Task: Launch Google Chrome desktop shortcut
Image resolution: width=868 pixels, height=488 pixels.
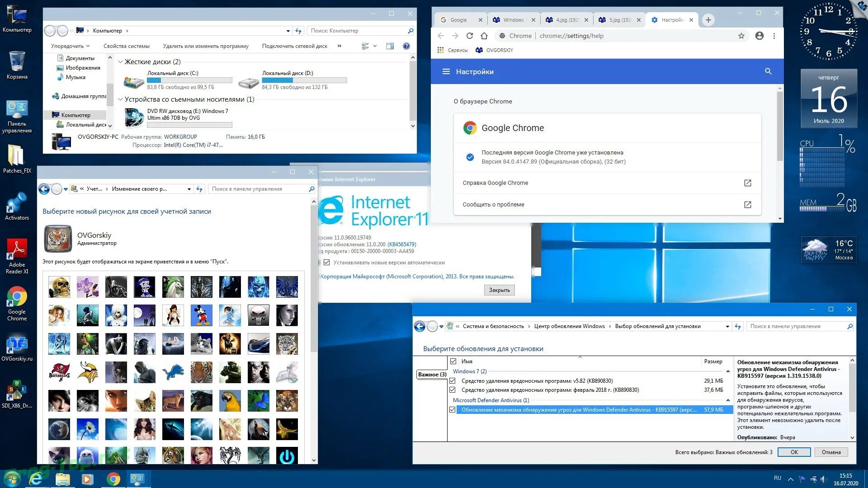Action: 17,304
